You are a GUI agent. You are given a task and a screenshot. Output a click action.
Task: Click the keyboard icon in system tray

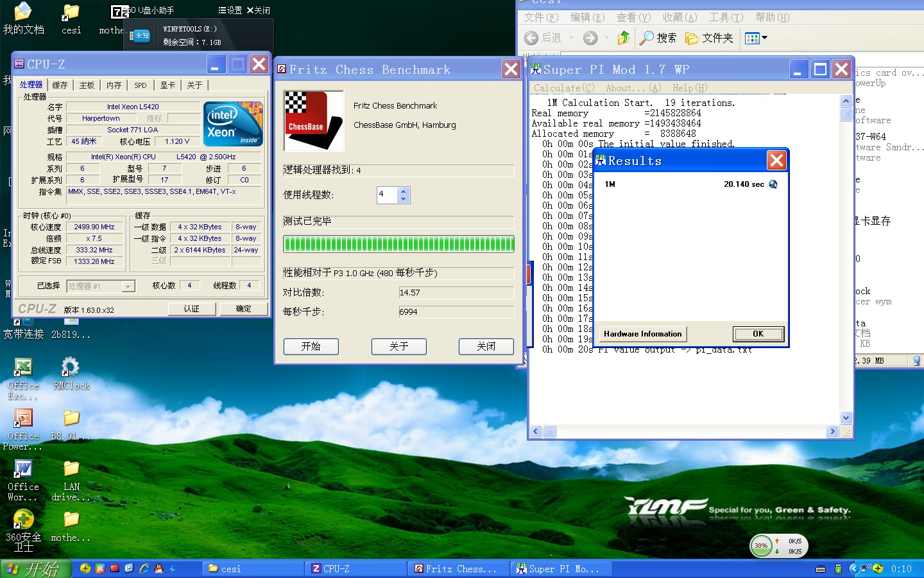click(821, 569)
